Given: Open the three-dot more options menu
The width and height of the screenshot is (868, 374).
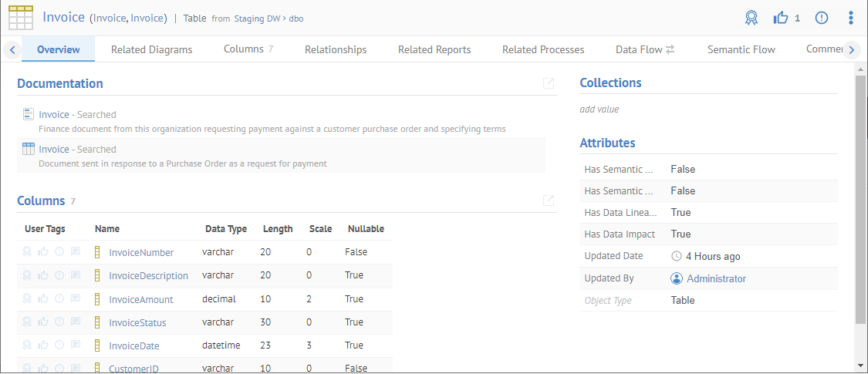Looking at the screenshot, I should point(850,18).
